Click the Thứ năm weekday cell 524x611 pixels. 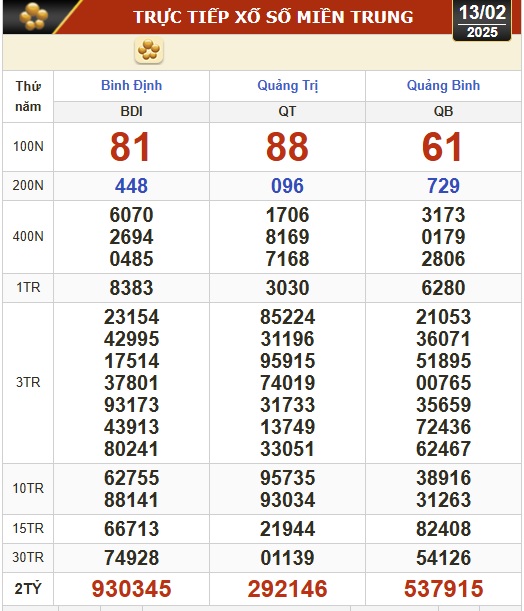(28, 96)
